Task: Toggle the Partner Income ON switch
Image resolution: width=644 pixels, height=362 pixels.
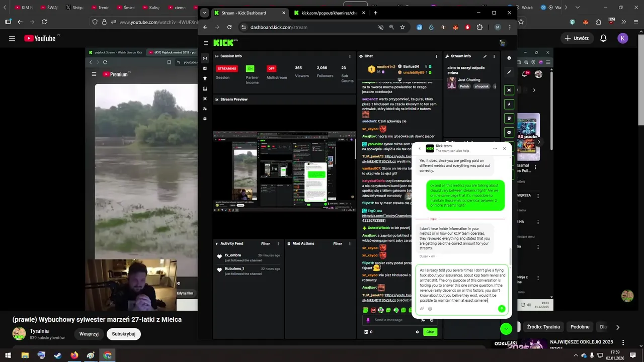Action: (x=250, y=68)
